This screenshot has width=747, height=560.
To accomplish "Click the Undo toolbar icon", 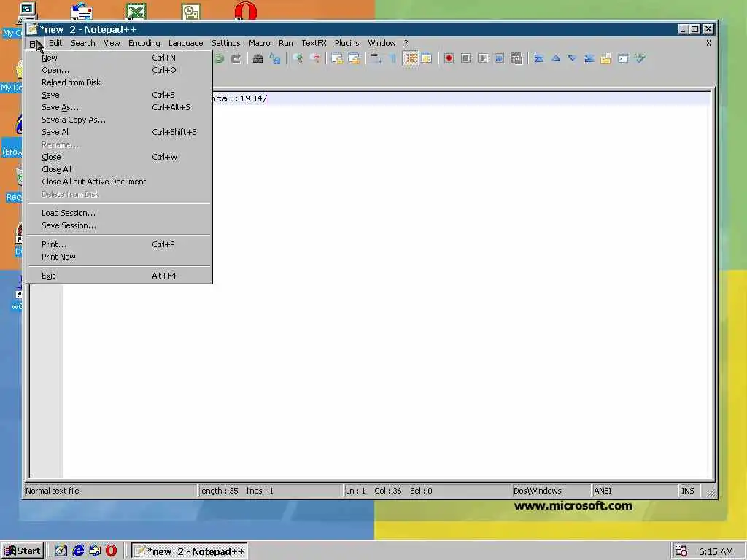I will click(x=220, y=58).
